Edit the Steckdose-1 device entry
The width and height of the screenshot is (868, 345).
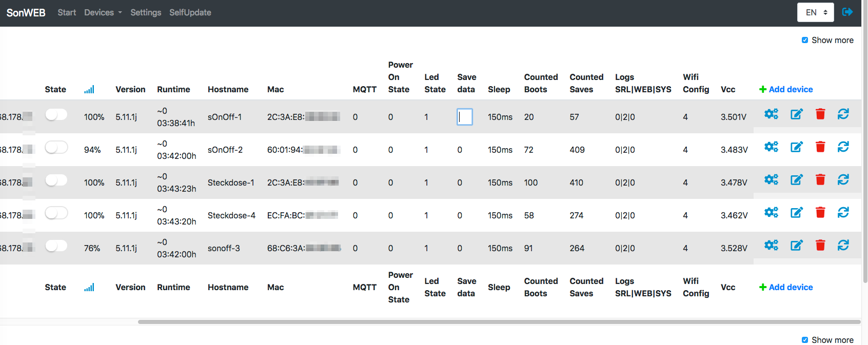point(796,179)
